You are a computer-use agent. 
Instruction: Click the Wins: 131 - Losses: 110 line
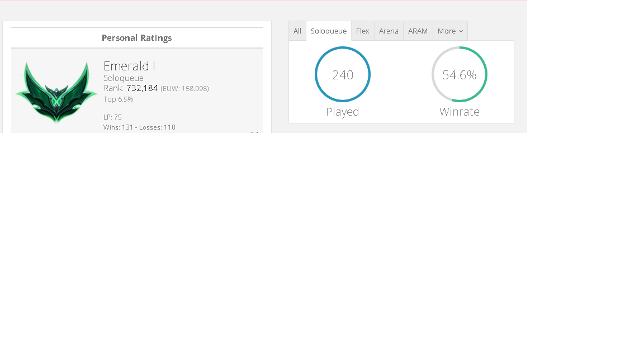point(139,127)
